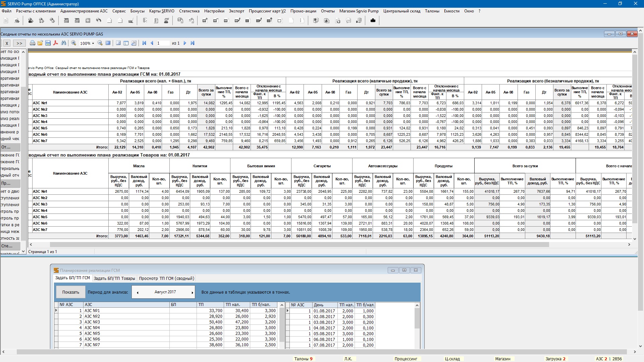Save report using diskette icon
Viewport: 644px width, 362px height.
(48, 43)
